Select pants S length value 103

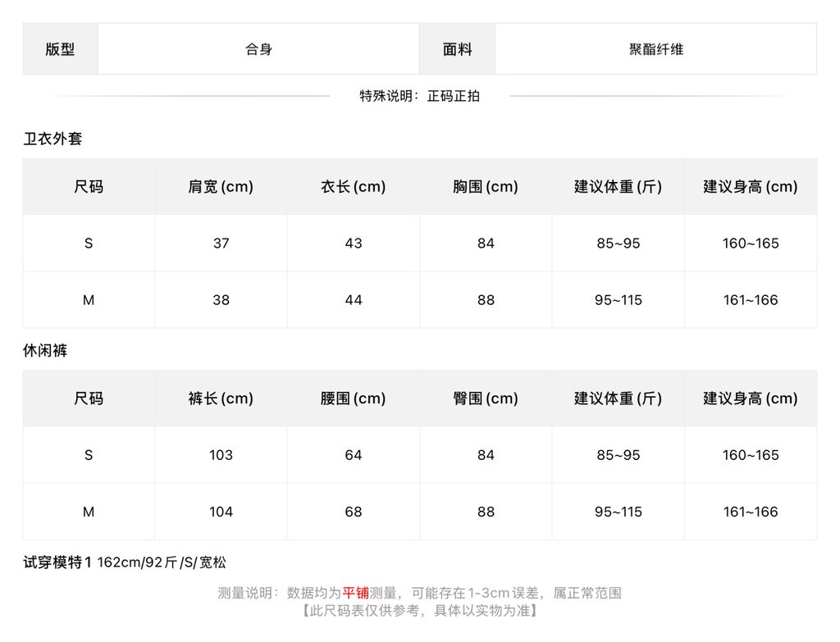pyautogui.click(x=221, y=455)
